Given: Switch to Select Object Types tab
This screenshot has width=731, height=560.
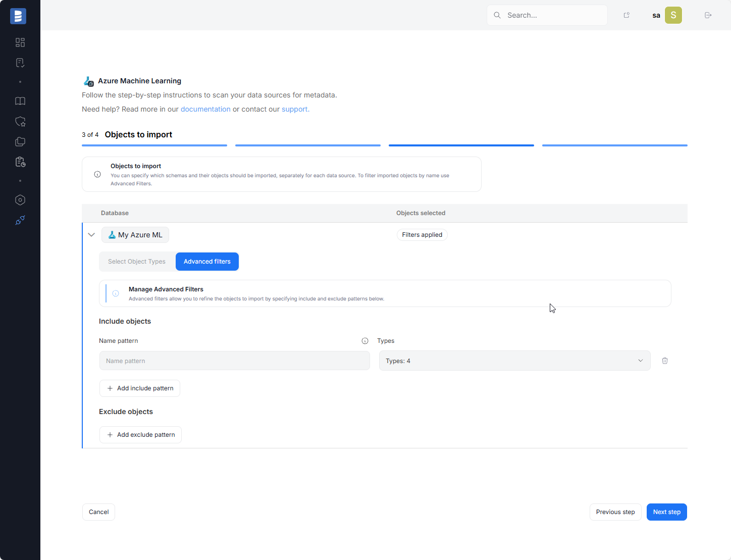Looking at the screenshot, I should tap(137, 262).
